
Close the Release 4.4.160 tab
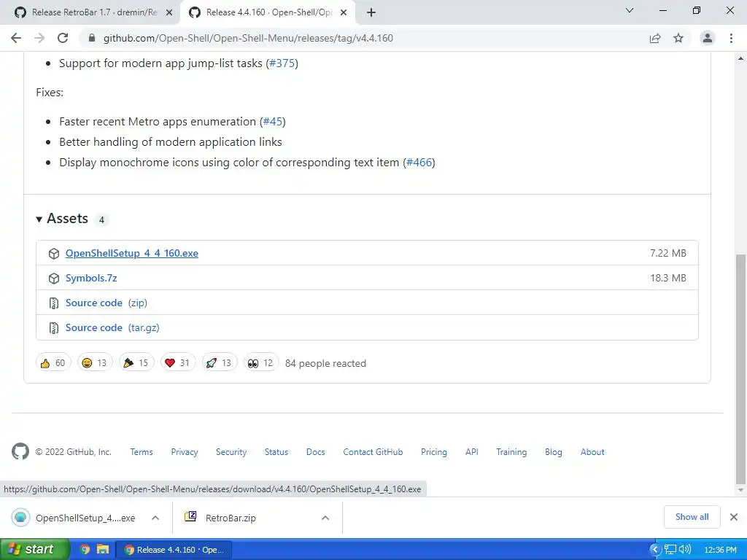pyautogui.click(x=344, y=13)
